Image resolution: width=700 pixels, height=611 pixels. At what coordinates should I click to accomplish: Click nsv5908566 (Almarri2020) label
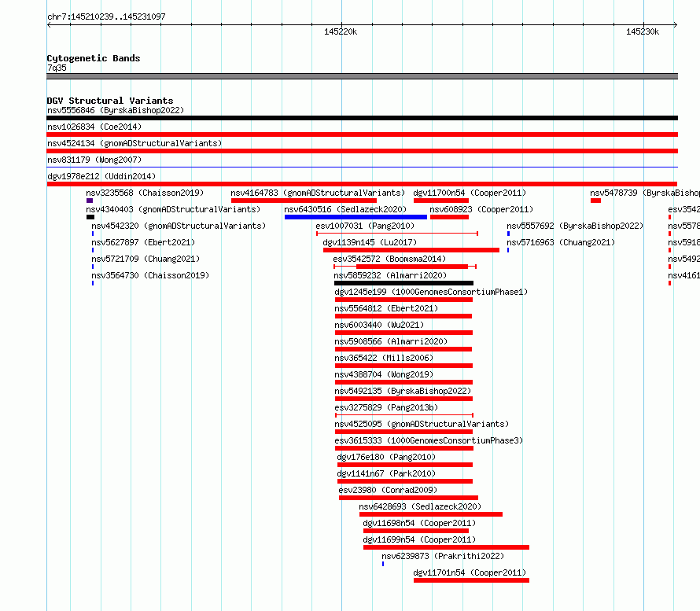(x=391, y=341)
